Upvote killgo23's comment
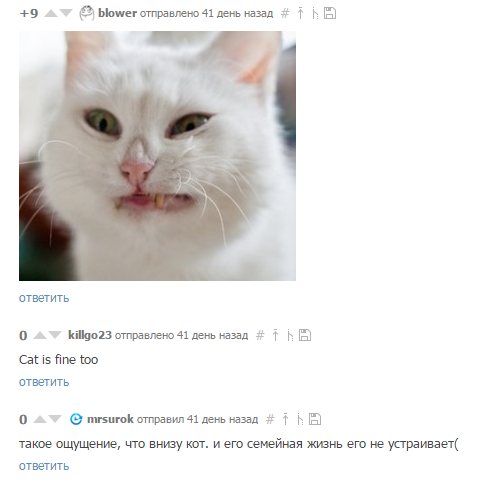 (40, 335)
